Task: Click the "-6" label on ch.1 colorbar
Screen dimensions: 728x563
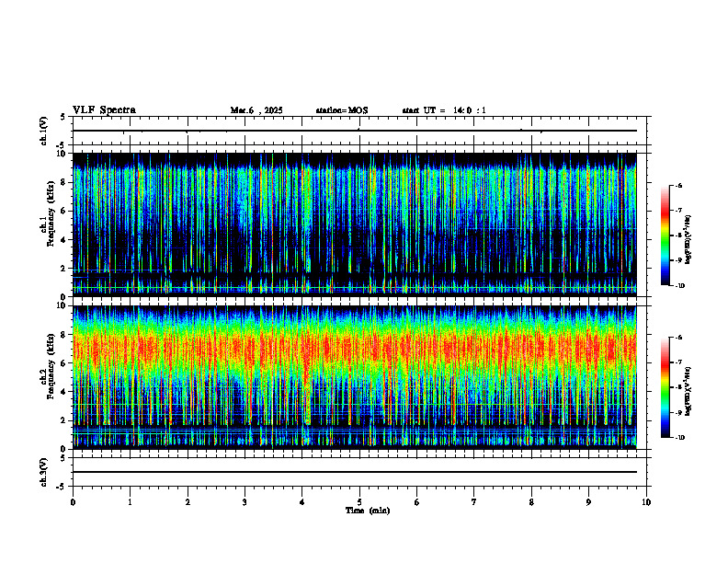Action: (678, 186)
